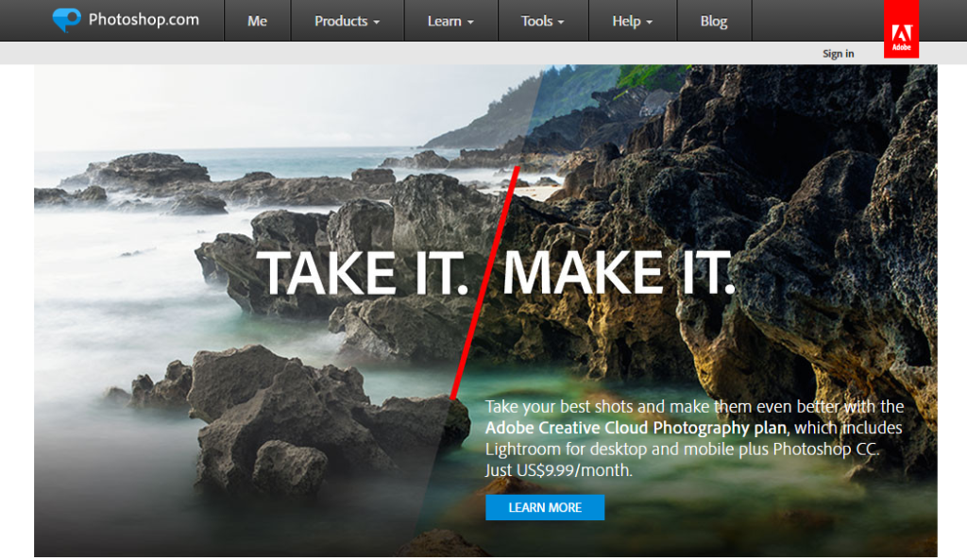Expand the Products dropdown arrow

click(x=376, y=23)
